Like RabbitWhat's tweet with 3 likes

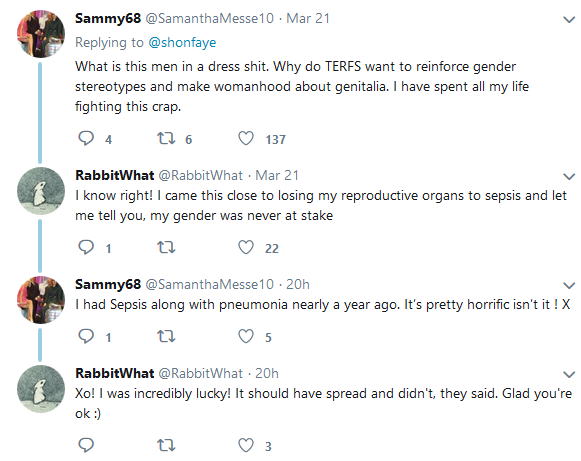(246, 445)
